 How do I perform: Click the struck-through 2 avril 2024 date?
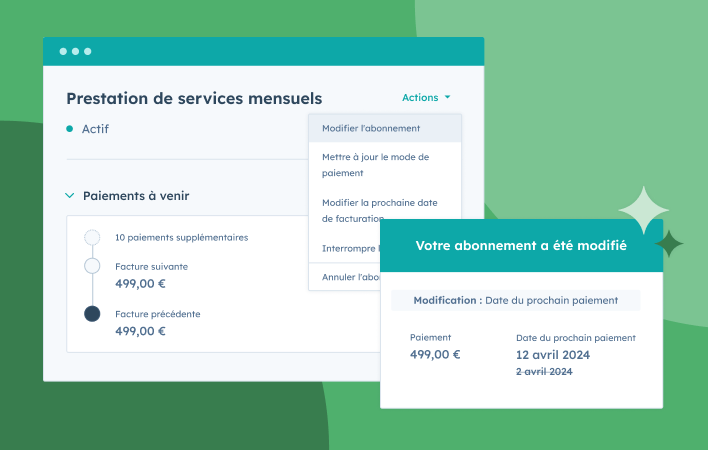click(544, 372)
